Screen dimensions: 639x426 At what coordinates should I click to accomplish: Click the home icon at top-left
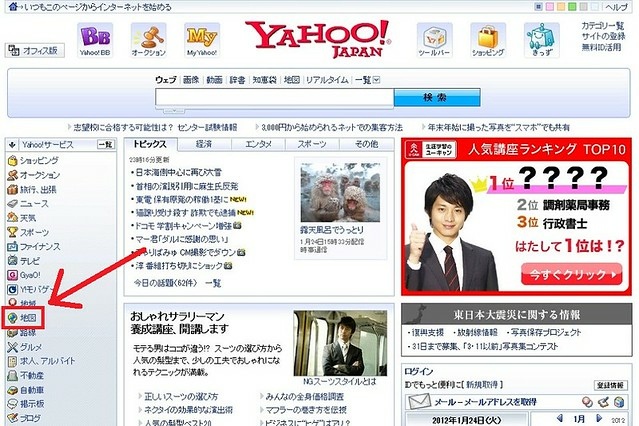pyautogui.click(x=13, y=7)
